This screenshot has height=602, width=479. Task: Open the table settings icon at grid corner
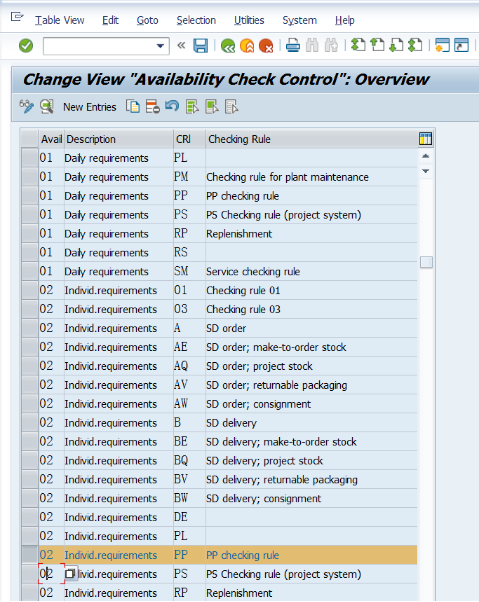click(x=425, y=139)
